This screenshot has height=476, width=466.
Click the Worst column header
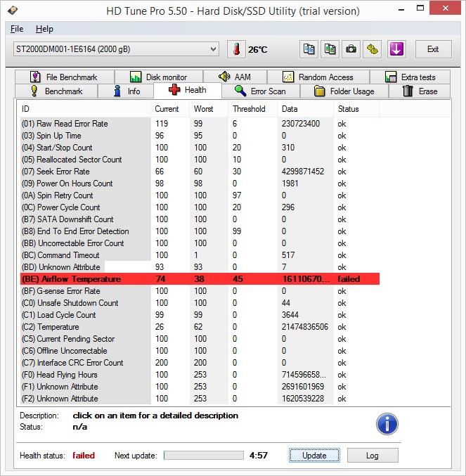[209, 109]
